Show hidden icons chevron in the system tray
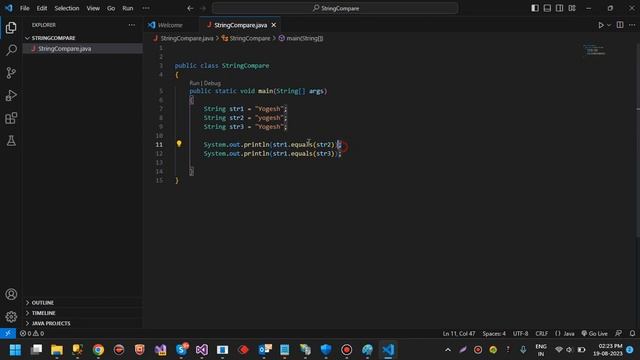Screen dimensions: 640x360 coord(448,350)
